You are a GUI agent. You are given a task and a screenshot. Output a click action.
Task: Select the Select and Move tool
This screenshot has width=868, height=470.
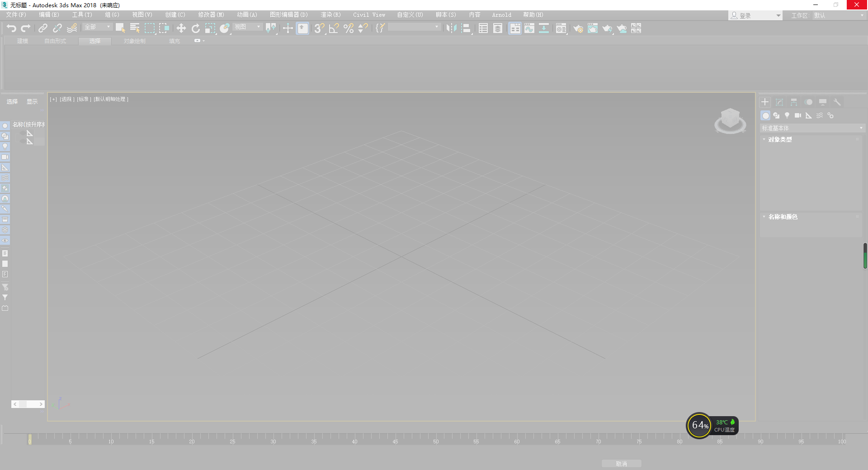coord(181,28)
